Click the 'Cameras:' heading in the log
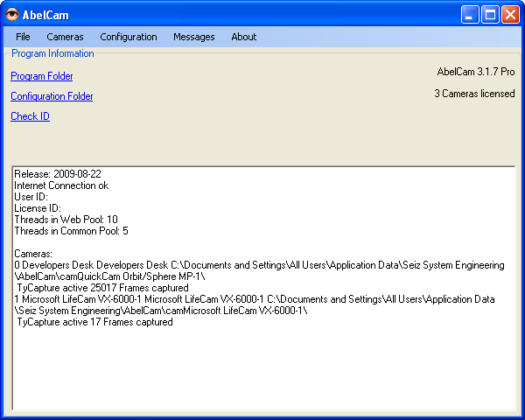Viewport: 525px width, 420px height. pyautogui.click(x=33, y=254)
